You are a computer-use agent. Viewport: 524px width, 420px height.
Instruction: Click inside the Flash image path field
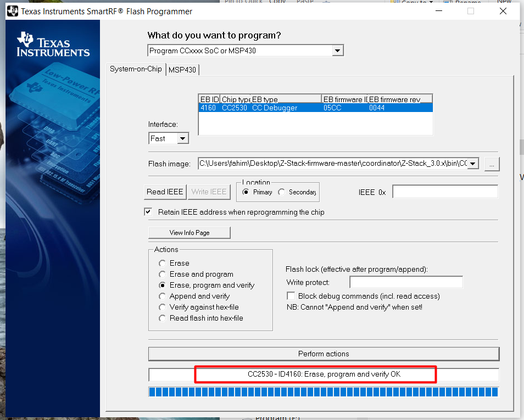point(333,164)
